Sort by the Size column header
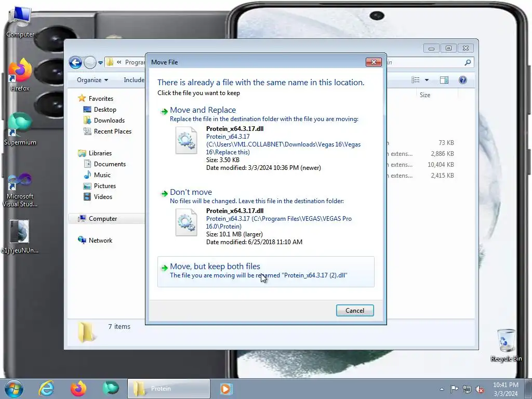Viewport: 532px width, 399px height. (x=425, y=95)
